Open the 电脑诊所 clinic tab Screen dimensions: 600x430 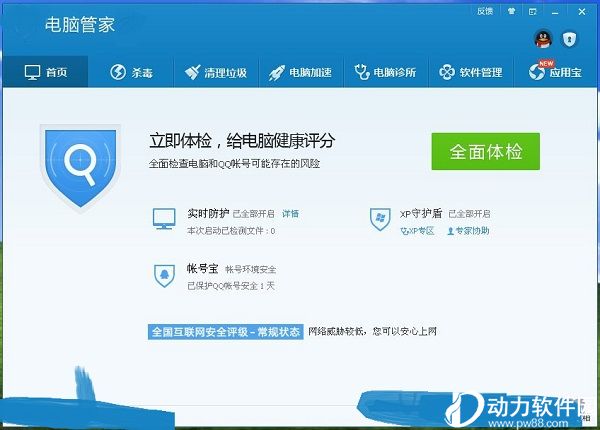click(x=385, y=72)
